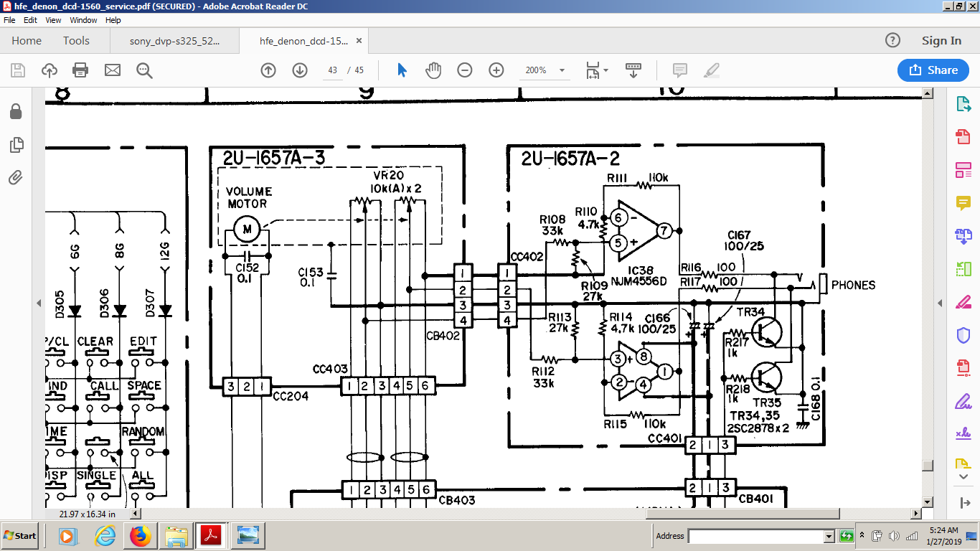This screenshot has width=980, height=551.
Task: Click the page number field showing 43
Action: (x=332, y=70)
